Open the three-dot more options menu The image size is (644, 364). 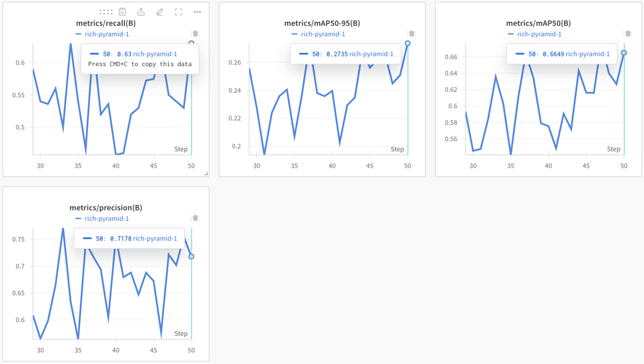[197, 12]
